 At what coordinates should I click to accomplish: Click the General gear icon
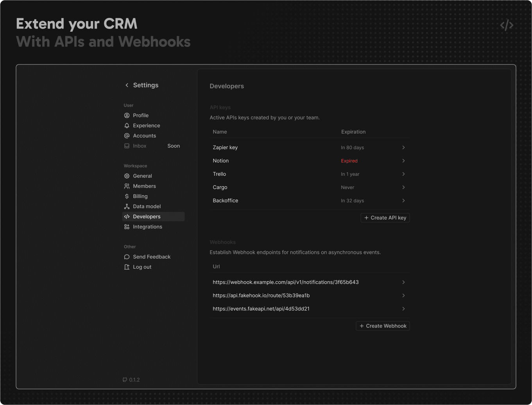(x=127, y=176)
